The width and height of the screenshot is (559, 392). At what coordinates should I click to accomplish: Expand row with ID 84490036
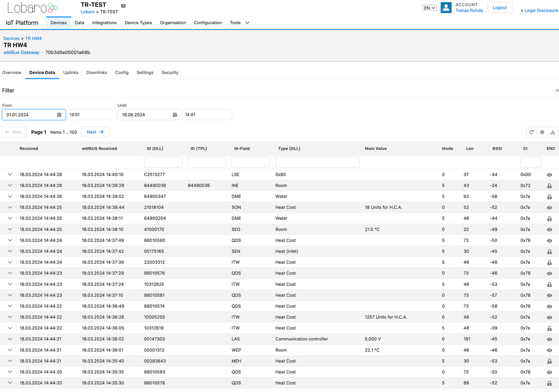pos(10,185)
